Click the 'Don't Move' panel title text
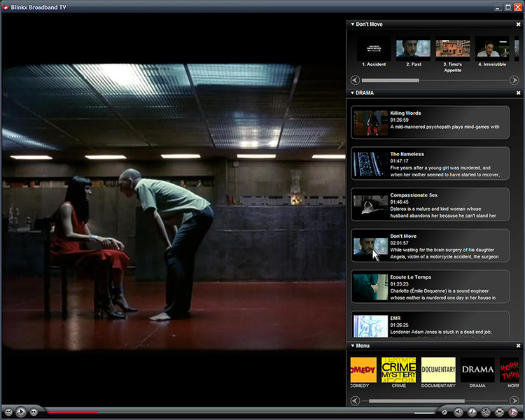Viewport: 525px width, 420px height. pos(369,24)
